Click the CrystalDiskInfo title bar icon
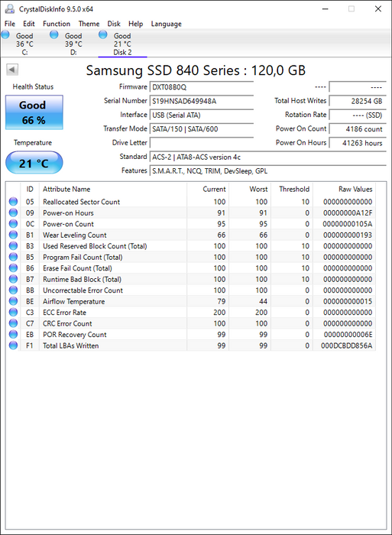Viewport: 392px width, 535px height. tap(10, 9)
